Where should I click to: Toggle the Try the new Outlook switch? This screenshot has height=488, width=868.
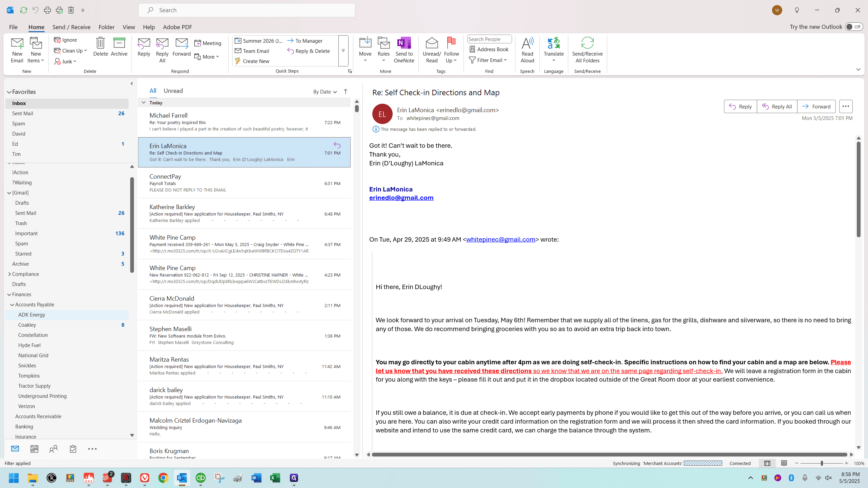point(854,27)
